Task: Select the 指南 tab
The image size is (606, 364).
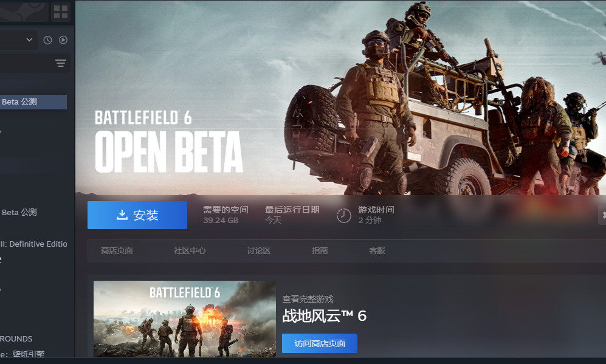Action: [x=320, y=250]
